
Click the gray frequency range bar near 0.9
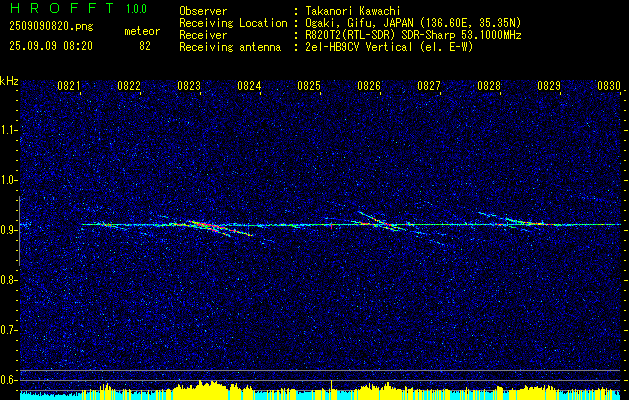20,231
